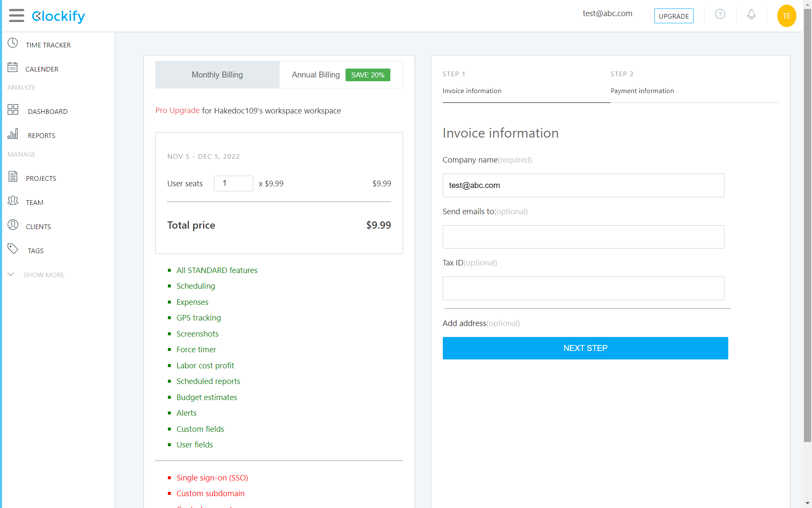
Task: Go to Step 2 Payment information
Action: point(642,91)
